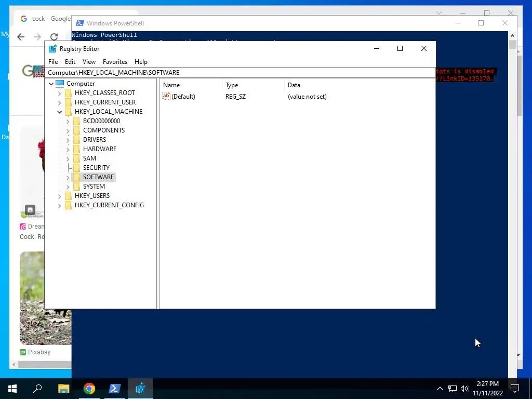Select HKEY_USERS folder icon
Screen dimensions: 532x399
pyautogui.click(x=68, y=196)
